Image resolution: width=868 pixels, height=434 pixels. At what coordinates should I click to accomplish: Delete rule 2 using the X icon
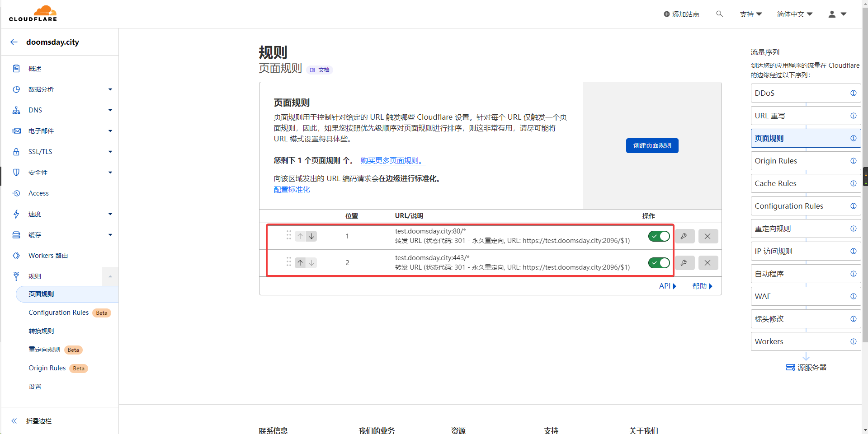click(708, 263)
